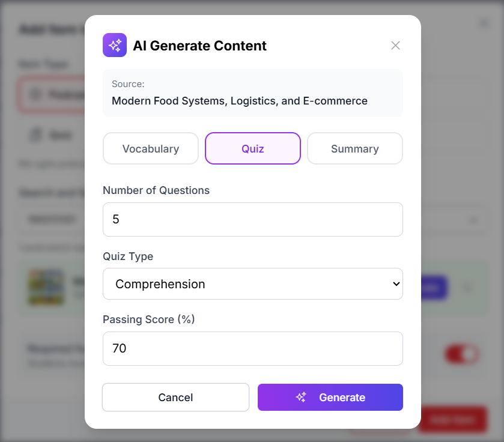Switch to the Vocabulary tab
This screenshot has height=442, width=504.
pos(151,148)
